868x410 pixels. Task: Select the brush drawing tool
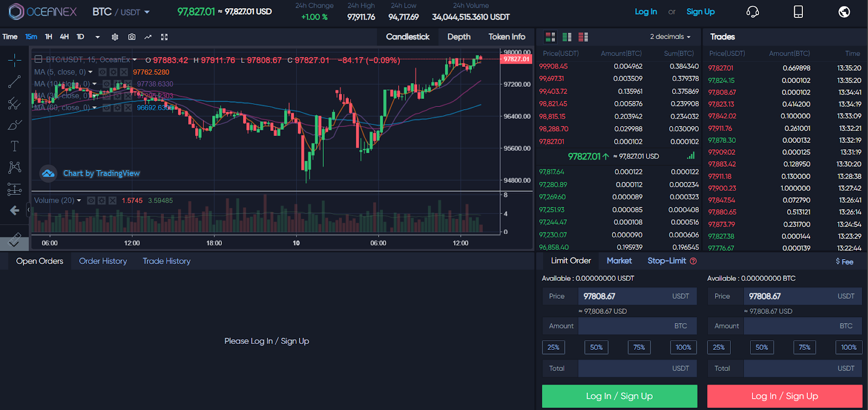point(15,125)
